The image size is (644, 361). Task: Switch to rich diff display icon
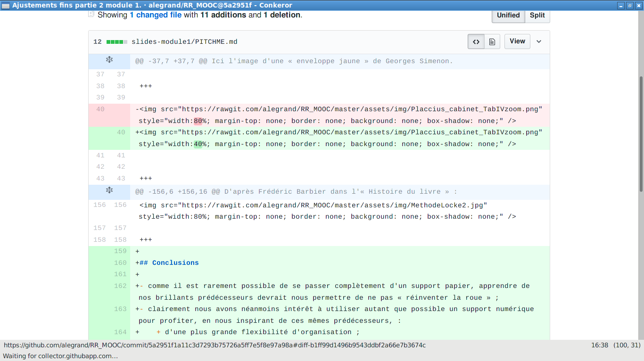[492, 41]
